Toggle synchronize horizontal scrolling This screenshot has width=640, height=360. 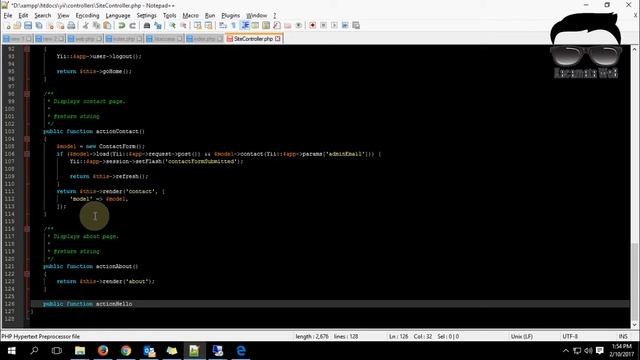coord(209,25)
